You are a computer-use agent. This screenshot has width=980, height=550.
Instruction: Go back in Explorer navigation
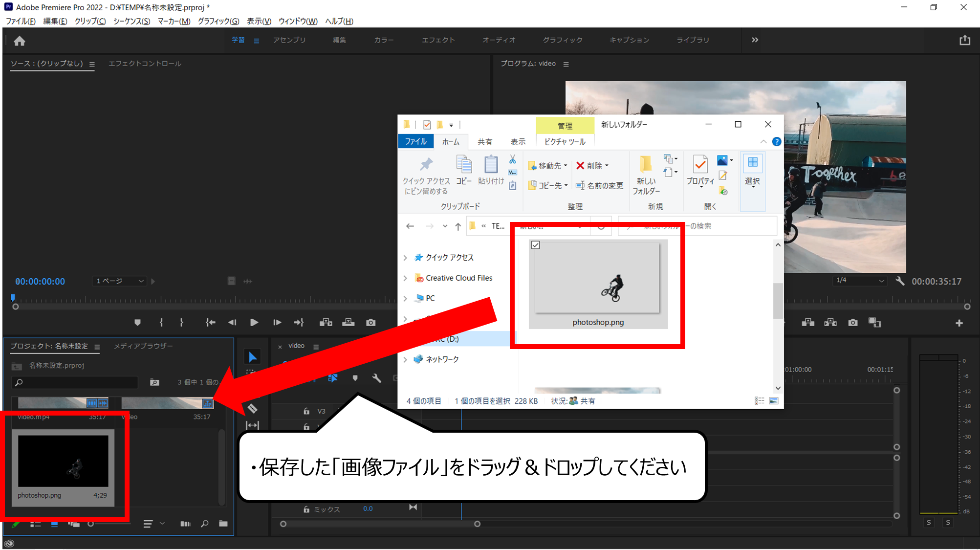[410, 226]
